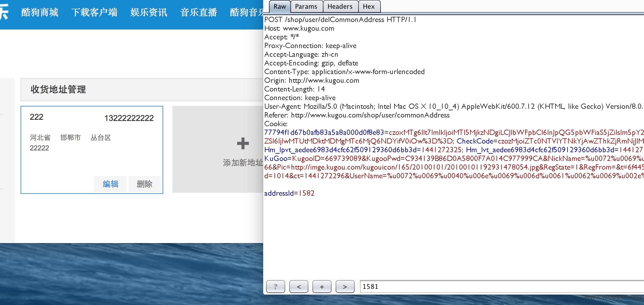Click the CheckCode cookie name
Viewport: 644px width, 305px height.
pos(475,141)
